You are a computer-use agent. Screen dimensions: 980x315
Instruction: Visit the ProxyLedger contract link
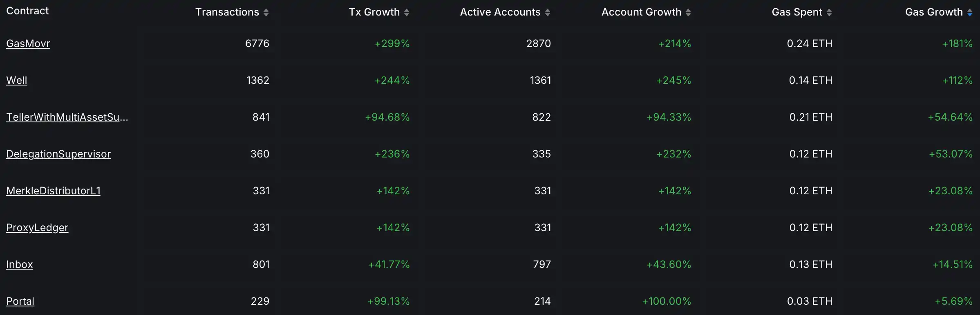point(37,227)
